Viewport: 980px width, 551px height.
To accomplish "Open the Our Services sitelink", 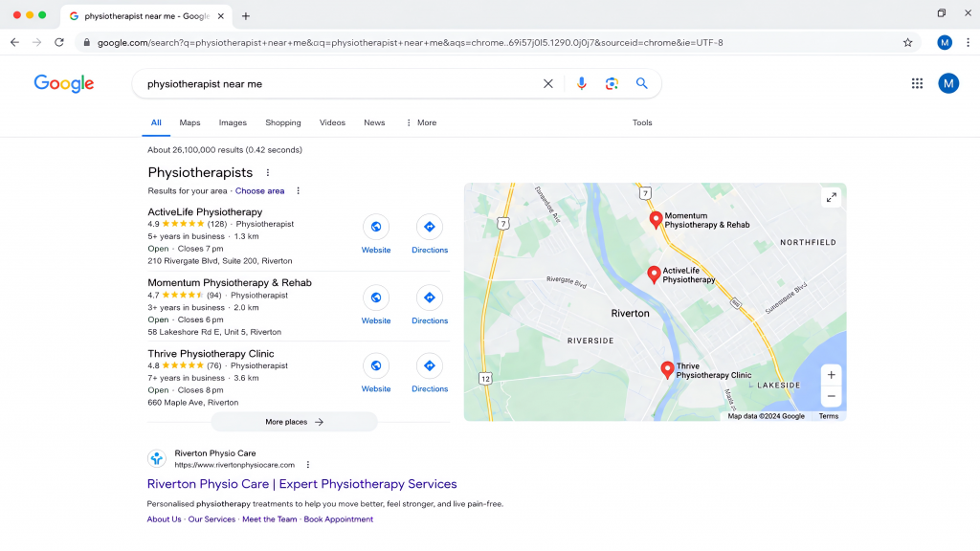I will click(x=212, y=519).
